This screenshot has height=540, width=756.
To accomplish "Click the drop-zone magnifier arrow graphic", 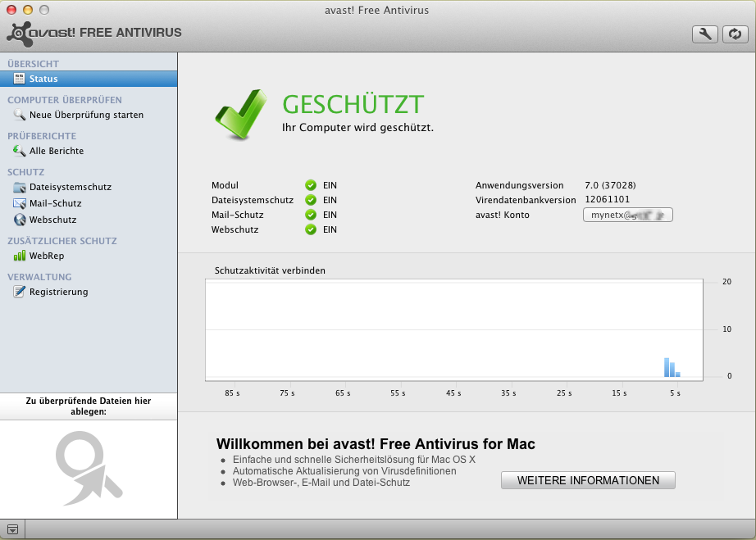I will pos(89,468).
